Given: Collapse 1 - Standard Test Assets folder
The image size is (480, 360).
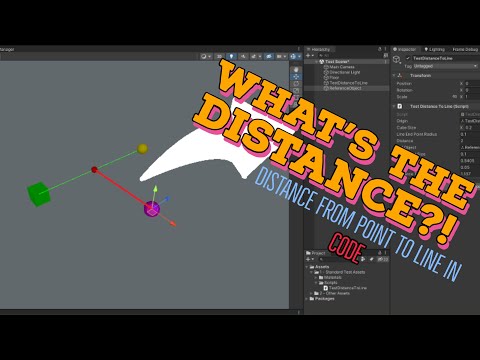Looking at the screenshot, I should [311, 272].
